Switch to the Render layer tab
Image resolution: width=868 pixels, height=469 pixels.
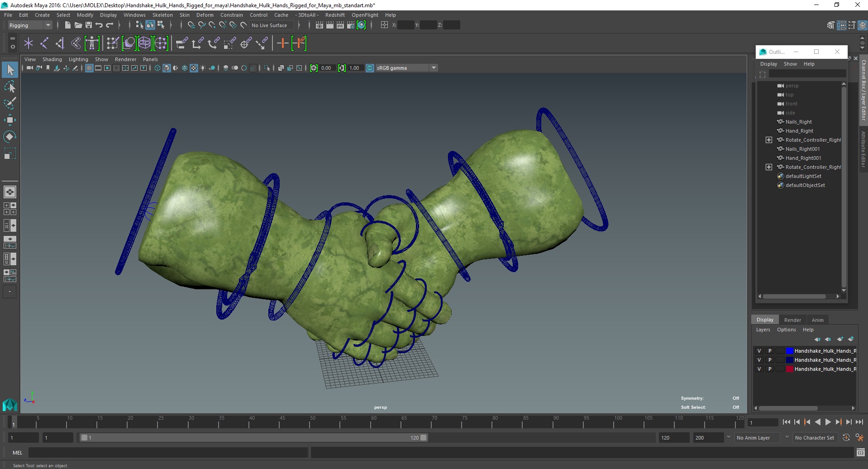792,320
